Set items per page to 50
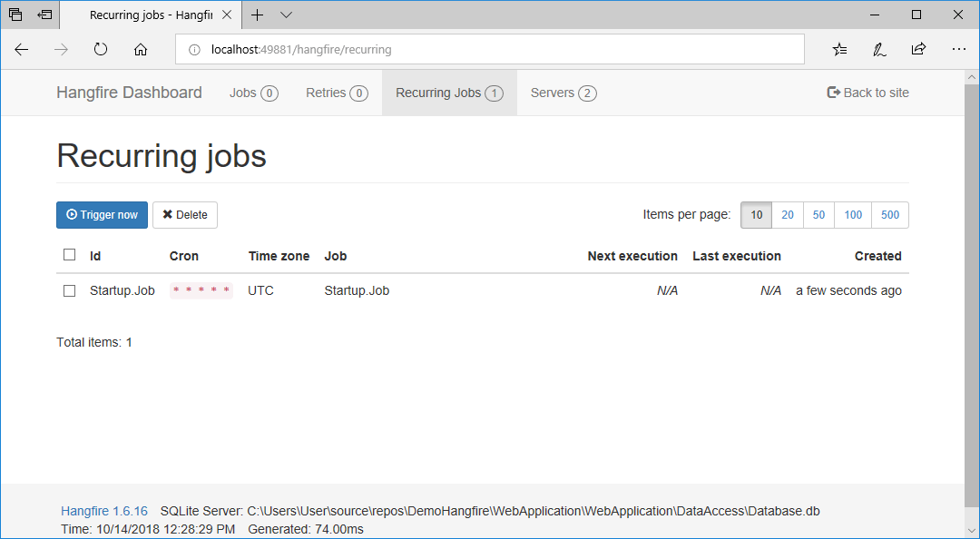 (818, 214)
